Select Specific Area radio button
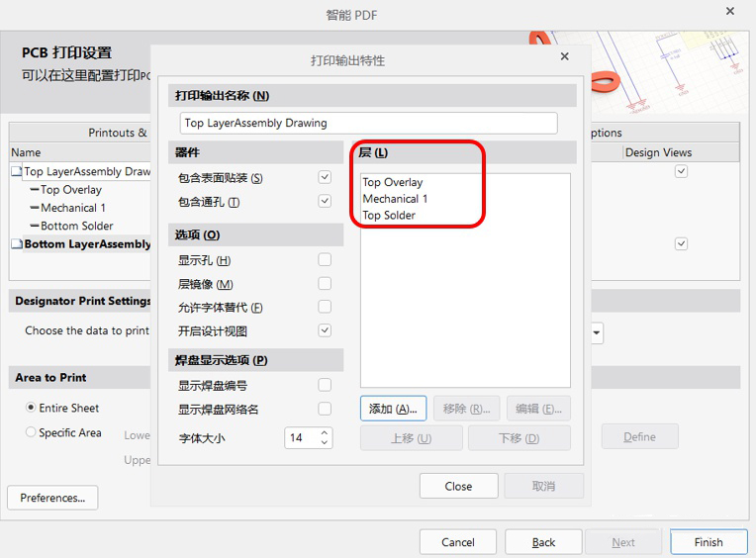Screen dimensions: 756x558 [x=31, y=432]
